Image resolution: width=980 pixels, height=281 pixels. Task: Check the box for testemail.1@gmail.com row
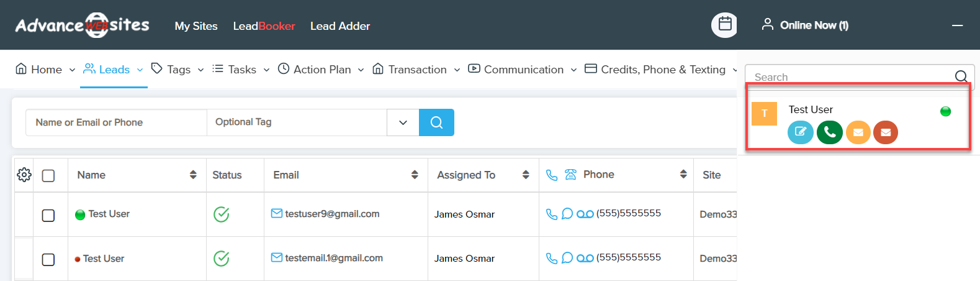click(48, 259)
